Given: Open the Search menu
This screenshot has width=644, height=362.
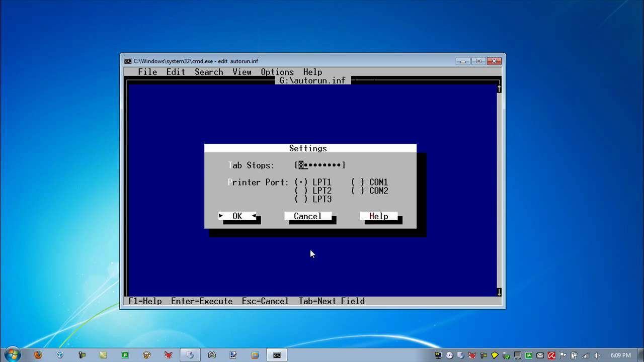Looking at the screenshot, I should pyautogui.click(x=209, y=72).
